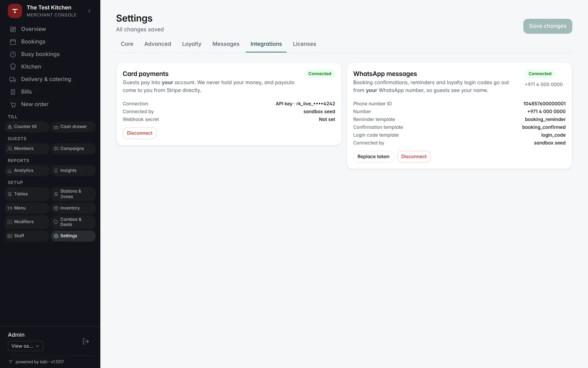This screenshot has width=588, height=368.
Task: Click the Settings gear icon in sidebar
Action: tap(56, 236)
